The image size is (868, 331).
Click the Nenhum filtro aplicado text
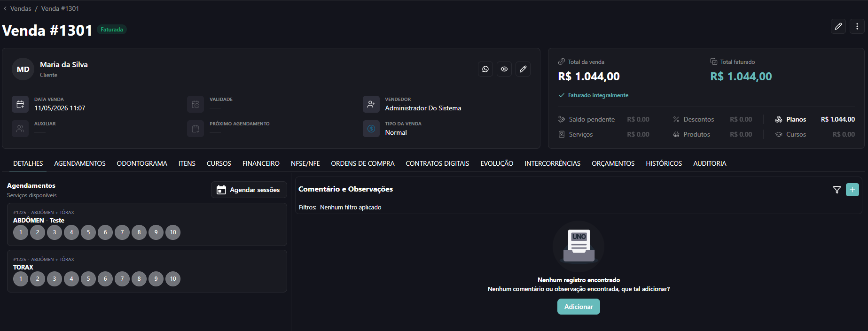click(x=351, y=207)
